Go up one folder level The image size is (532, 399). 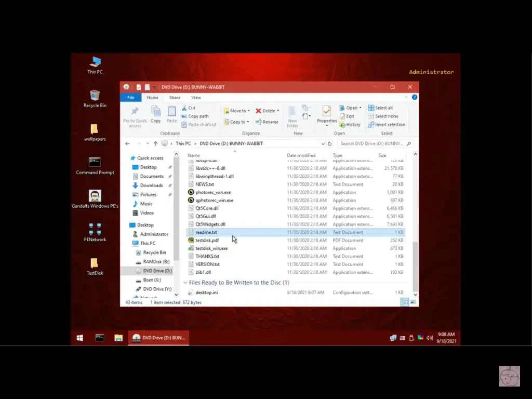click(x=155, y=143)
